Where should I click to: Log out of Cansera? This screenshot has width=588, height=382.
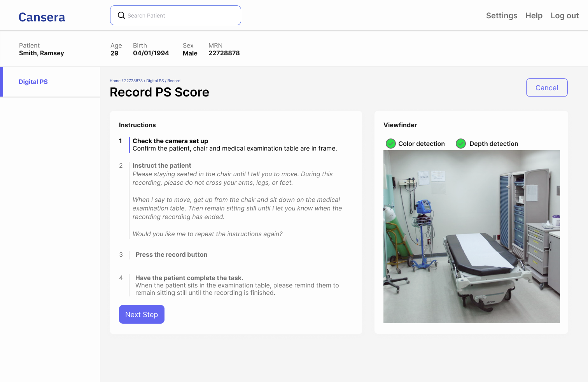tap(565, 16)
